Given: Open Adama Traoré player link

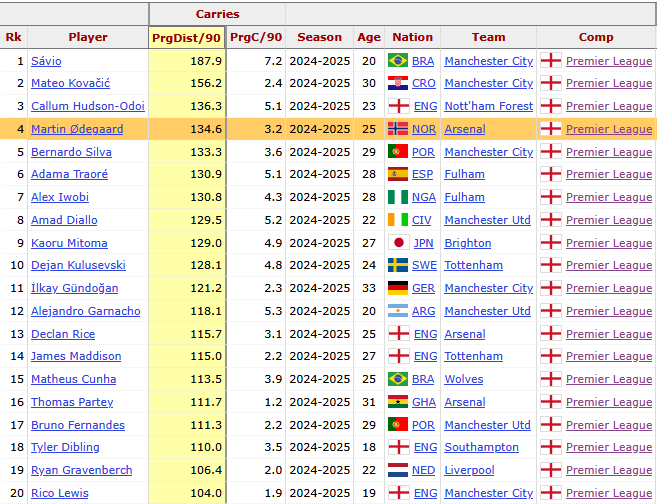Looking at the screenshot, I should click(x=69, y=174).
